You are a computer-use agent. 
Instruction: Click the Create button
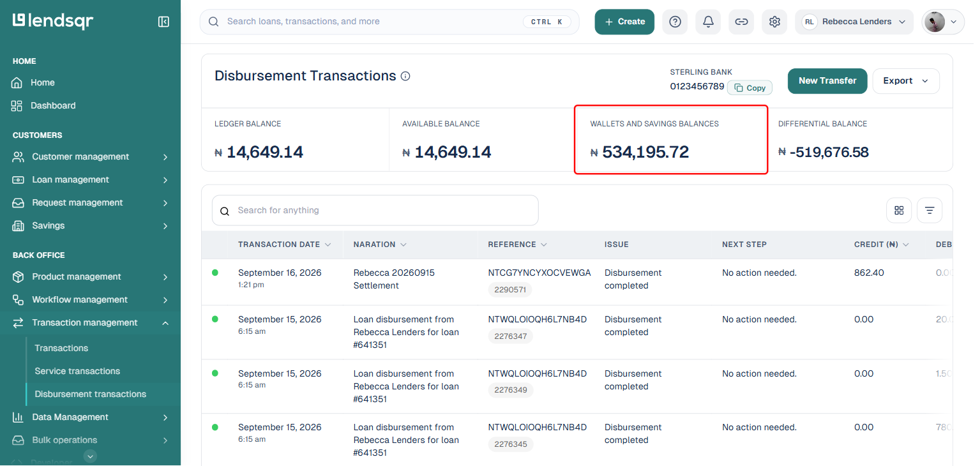coord(624,22)
